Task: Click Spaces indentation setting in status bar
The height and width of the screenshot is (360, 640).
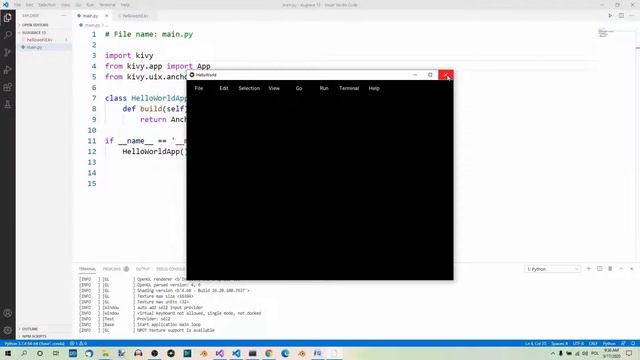Action: pyautogui.click(x=559, y=344)
